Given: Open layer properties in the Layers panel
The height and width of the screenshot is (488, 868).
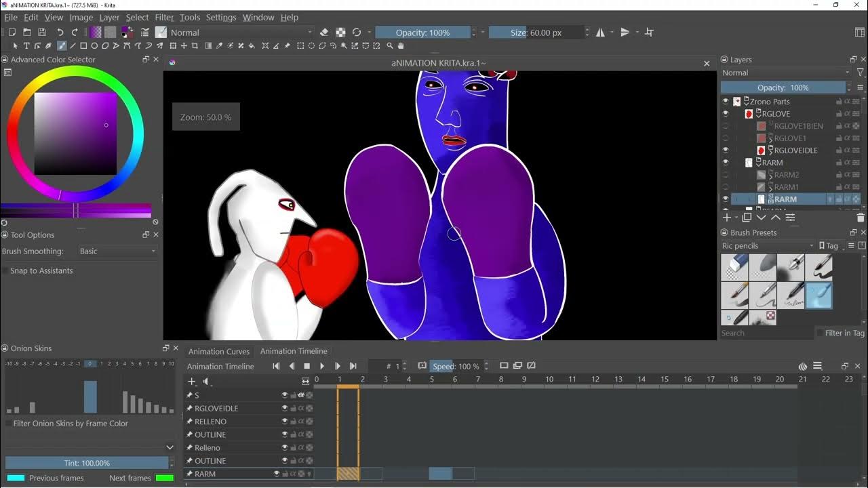Looking at the screenshot, I should click(790, 218).
